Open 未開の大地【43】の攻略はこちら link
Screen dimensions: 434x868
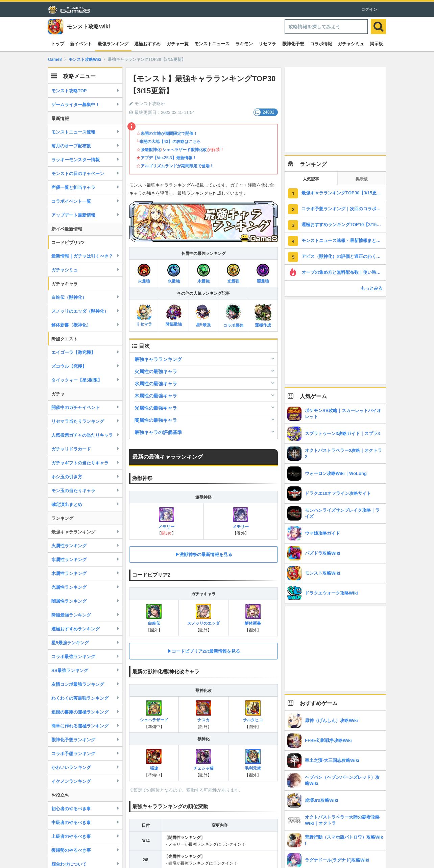point(170,142)
